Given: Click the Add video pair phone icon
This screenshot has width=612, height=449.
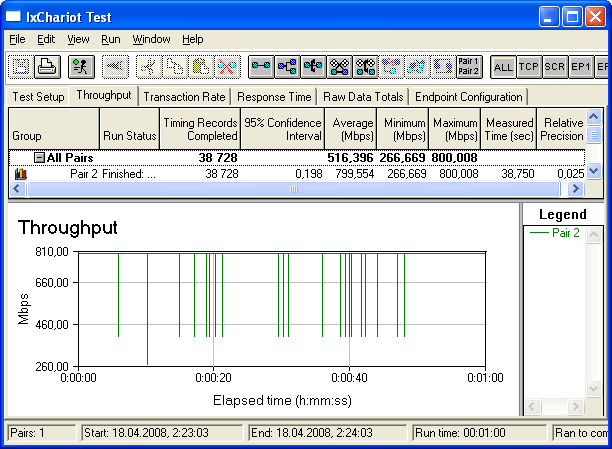Looking at the screenshot, I should 365,67.
